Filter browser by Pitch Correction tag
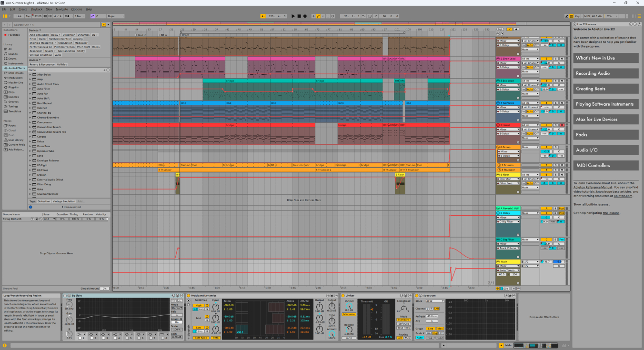The image size is (644, 350). click(x=65, y=47)
